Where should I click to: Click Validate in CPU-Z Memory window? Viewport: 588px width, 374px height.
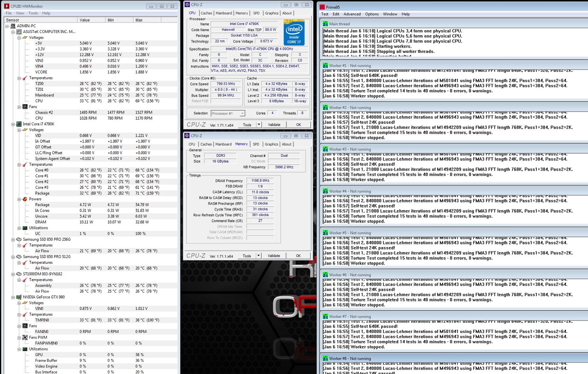[274, 256]
